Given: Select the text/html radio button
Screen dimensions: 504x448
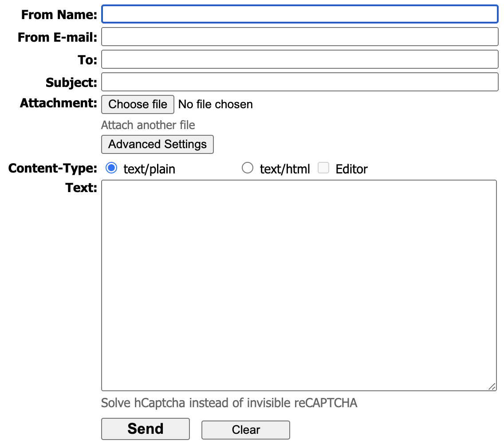Looking at the screenshot, I should pos(248,168).
